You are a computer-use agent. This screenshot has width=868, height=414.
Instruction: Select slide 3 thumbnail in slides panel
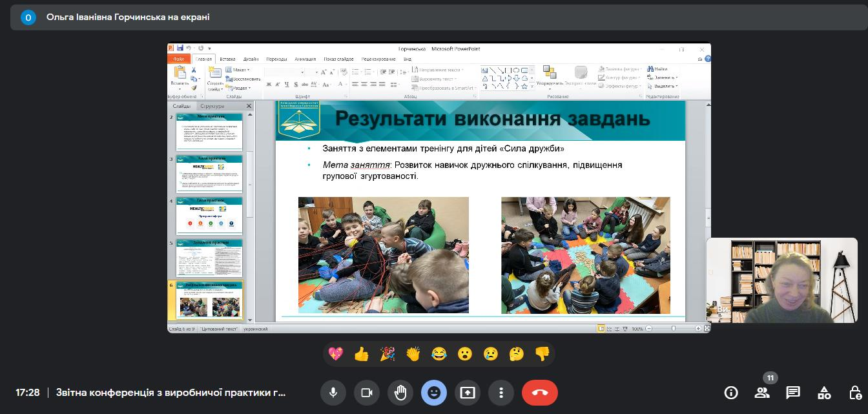[x=209, y=174]
